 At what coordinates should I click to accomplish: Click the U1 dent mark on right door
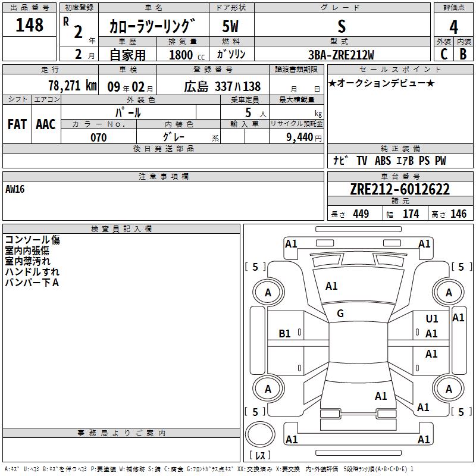(432, 318)
